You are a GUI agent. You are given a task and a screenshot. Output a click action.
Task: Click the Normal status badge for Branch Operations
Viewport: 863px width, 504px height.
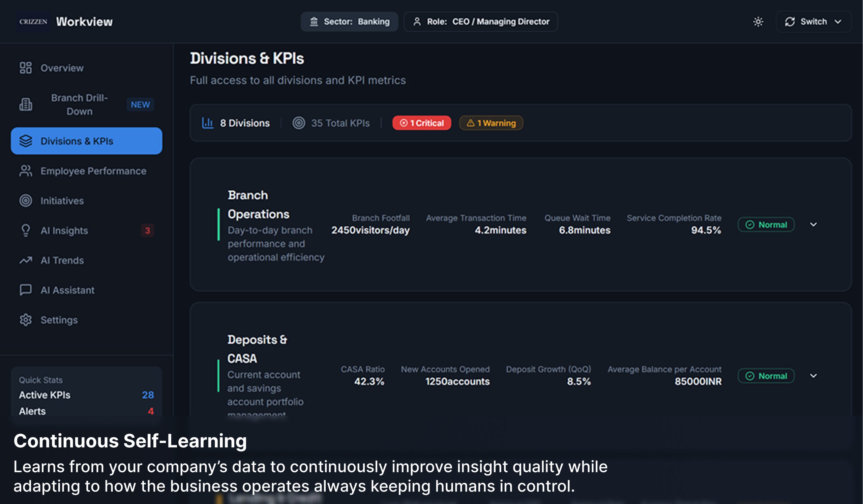point(766,224)
